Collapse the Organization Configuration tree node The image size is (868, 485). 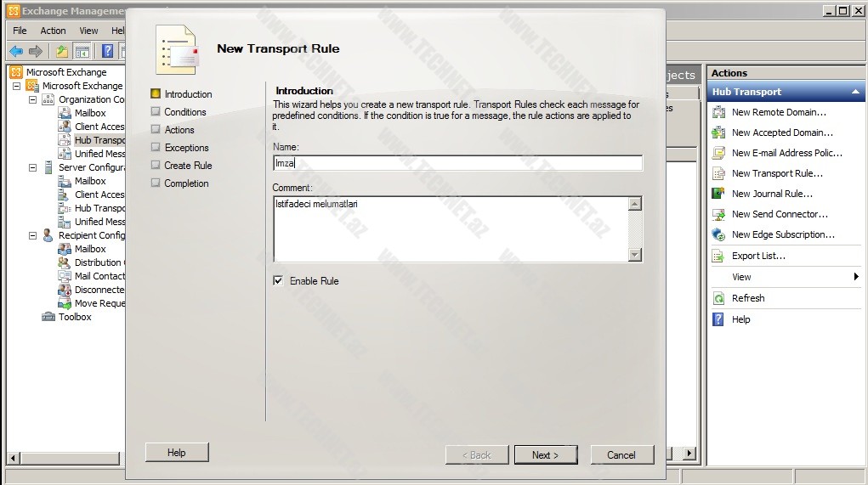(x=33, y=99)
